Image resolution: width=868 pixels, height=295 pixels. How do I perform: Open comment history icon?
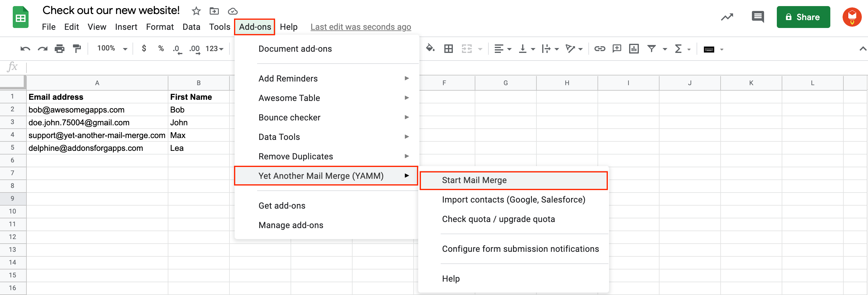(757, 17)
